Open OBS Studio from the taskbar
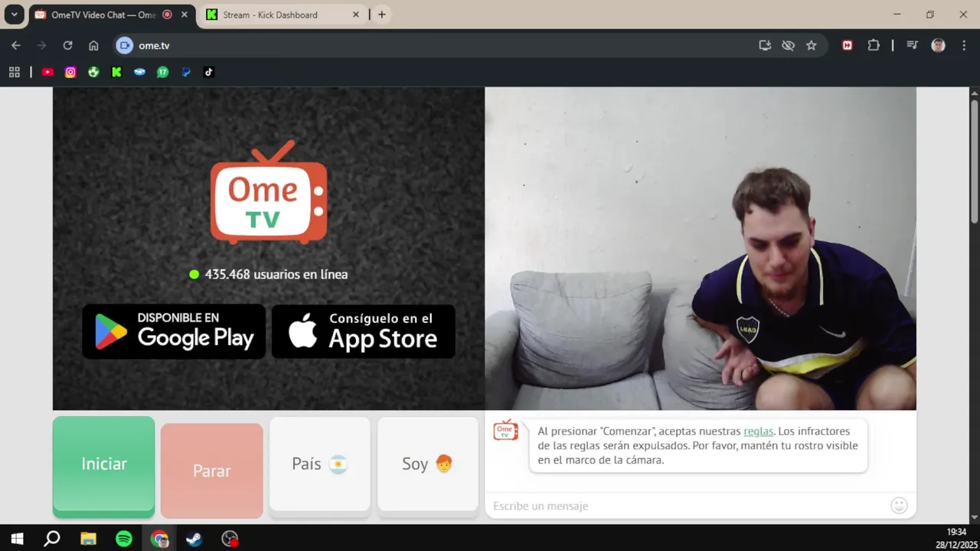This screenshot has width=980, height=551. (230, 539)
